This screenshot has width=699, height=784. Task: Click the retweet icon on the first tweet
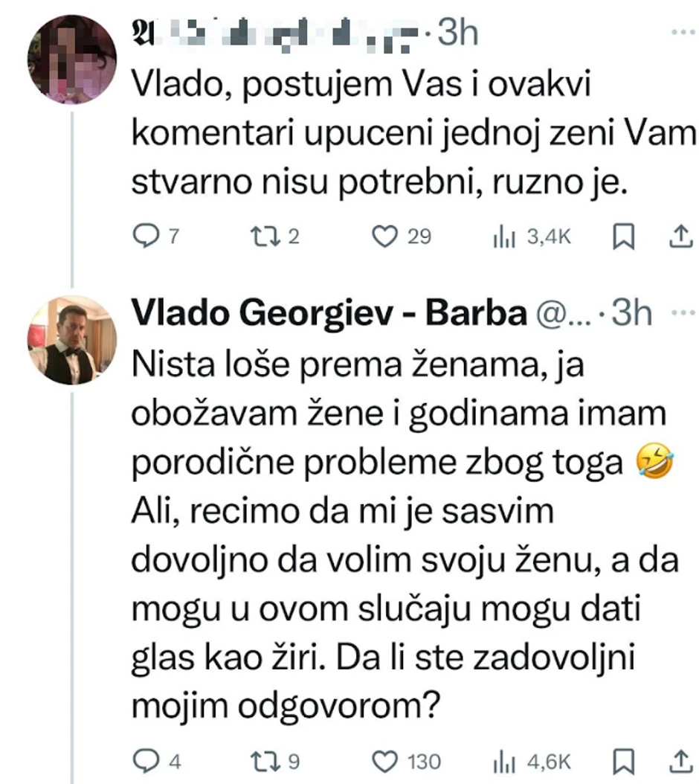point(267,237)
